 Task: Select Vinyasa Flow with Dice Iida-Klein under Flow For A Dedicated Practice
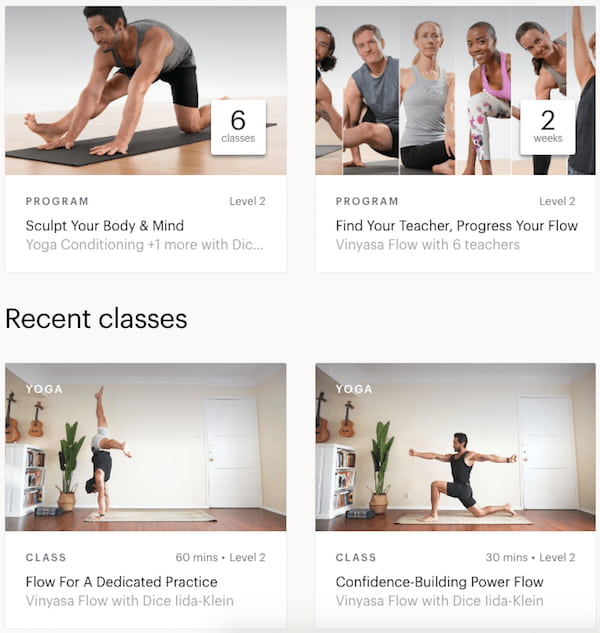click(x=130, y=601)
